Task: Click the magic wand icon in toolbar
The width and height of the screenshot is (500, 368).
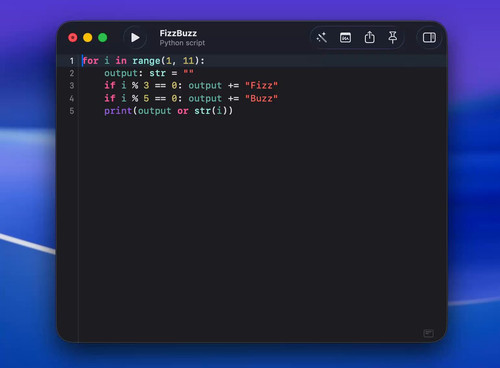Action: [x=322, y=38]
